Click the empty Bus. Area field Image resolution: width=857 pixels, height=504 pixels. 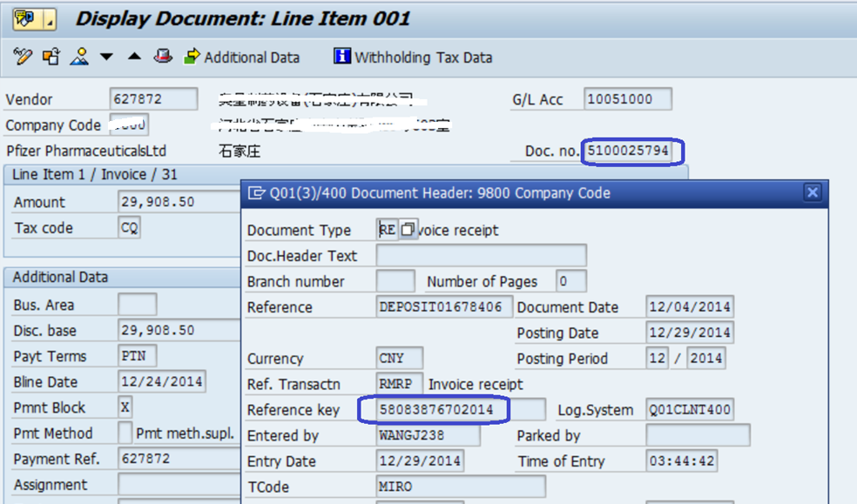(138, 304)
